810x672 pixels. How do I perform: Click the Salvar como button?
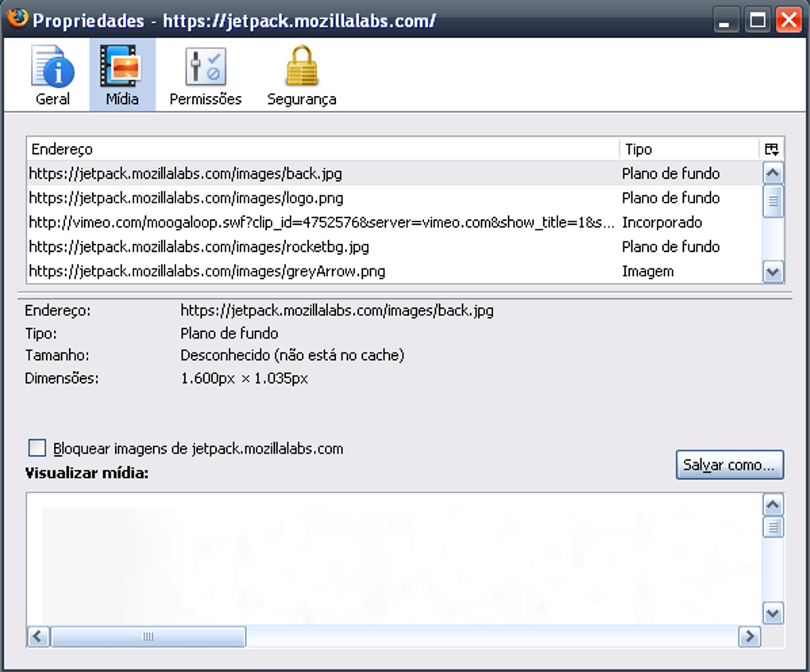729,465
